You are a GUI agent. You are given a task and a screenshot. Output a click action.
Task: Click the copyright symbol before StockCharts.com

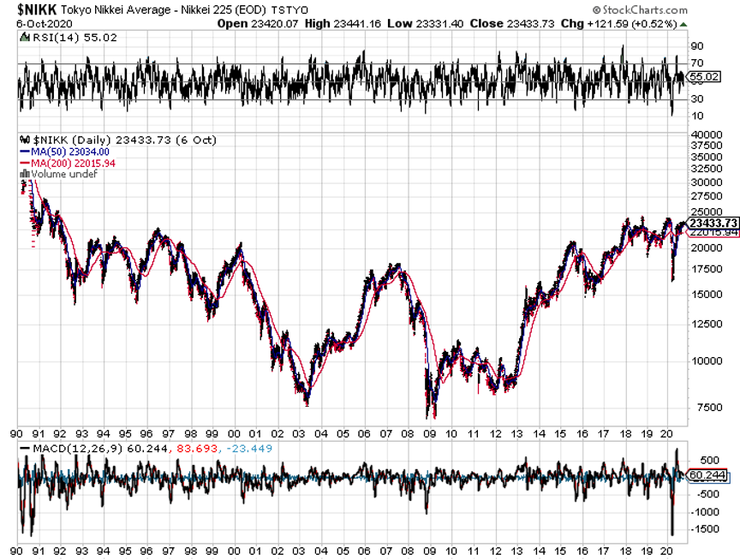coord(597,10)
